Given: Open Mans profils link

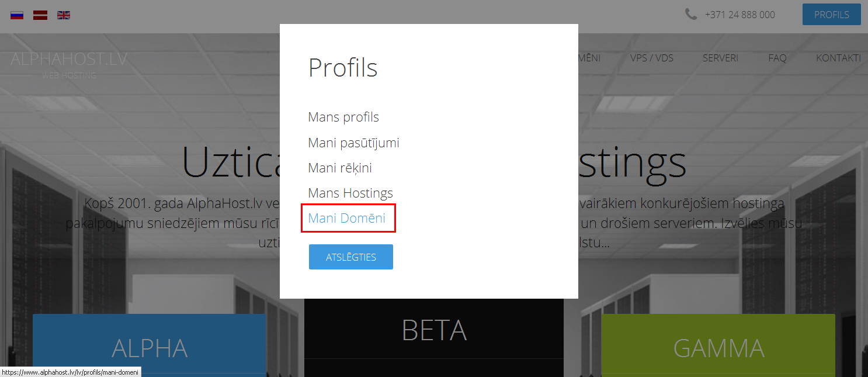Looking at the screenshot, I should (343, 117).
